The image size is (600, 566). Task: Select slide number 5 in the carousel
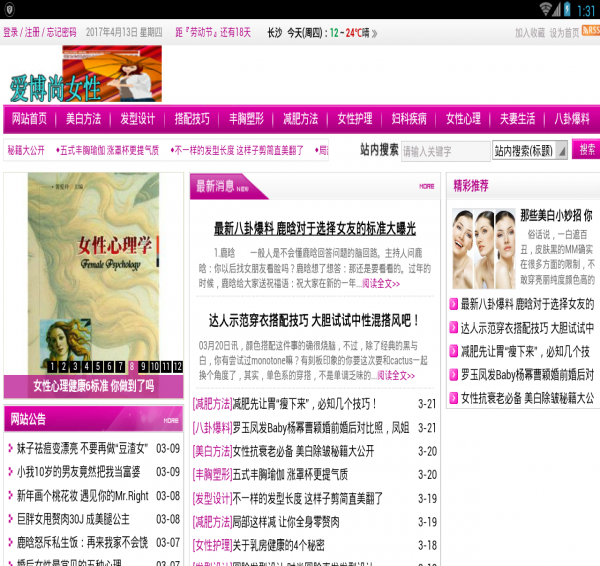[x=98, y=367]
